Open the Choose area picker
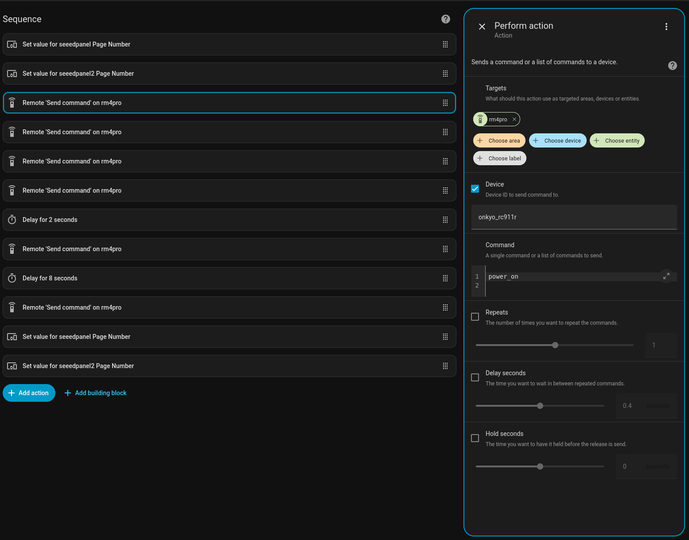Viewport: 689px width, 540px height. point(499,141)
